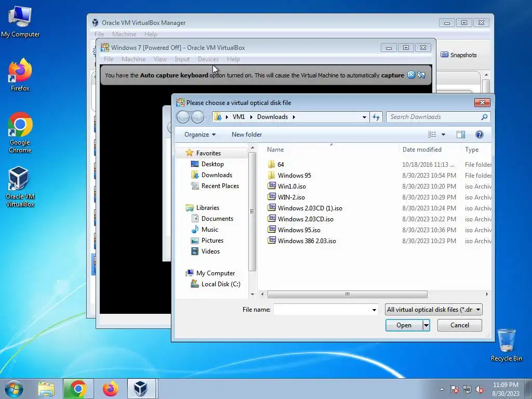The height and width of the screenshot is (399, 532).
Task: Open the file type filter dropdown
Action: [434, 310]
